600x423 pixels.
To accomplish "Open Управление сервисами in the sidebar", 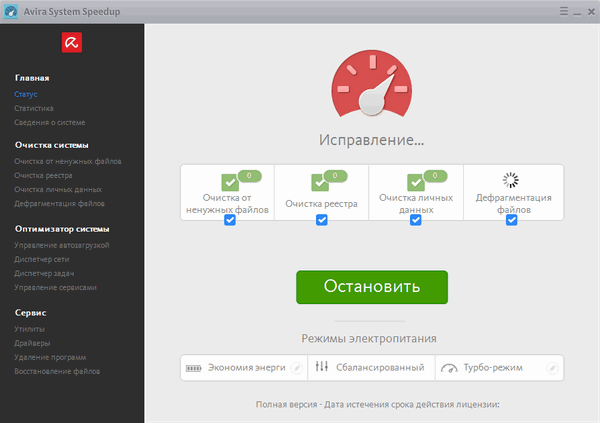I will pyautogui.click(x=55, y=287).
